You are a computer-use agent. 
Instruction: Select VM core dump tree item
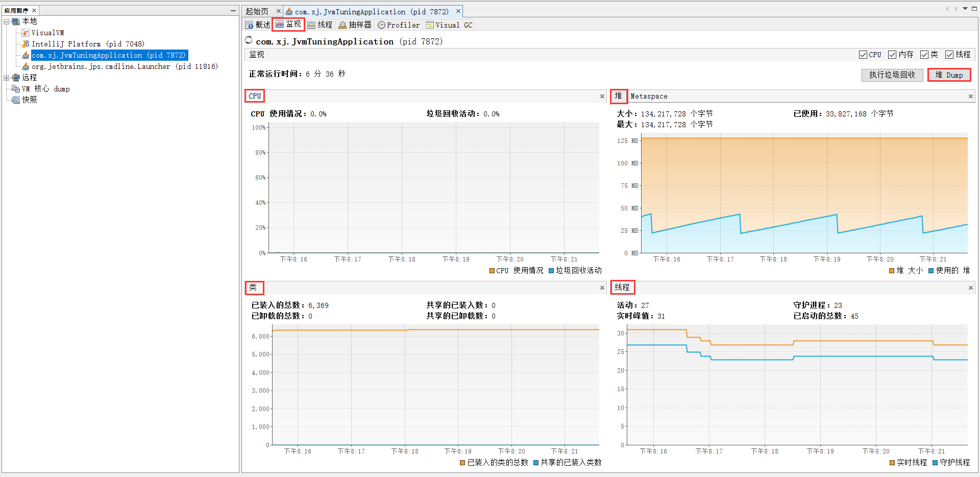coord(46,89)
